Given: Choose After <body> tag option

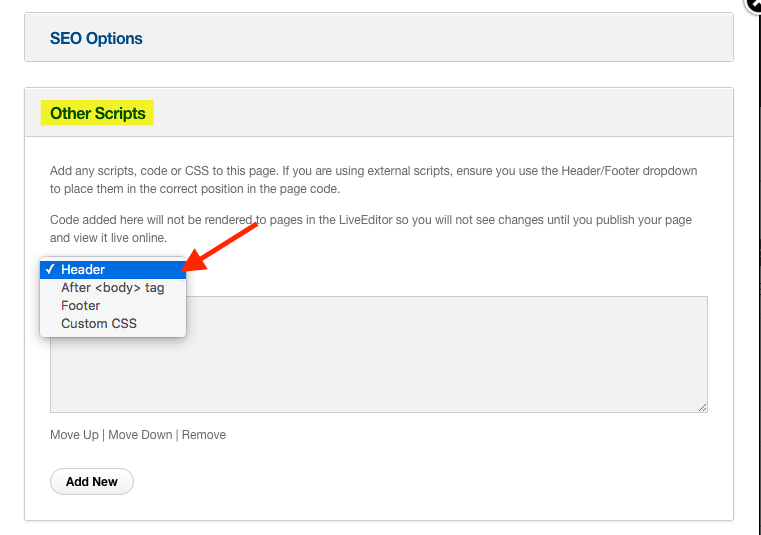Looking at the screenshot, I should (113, 287).
